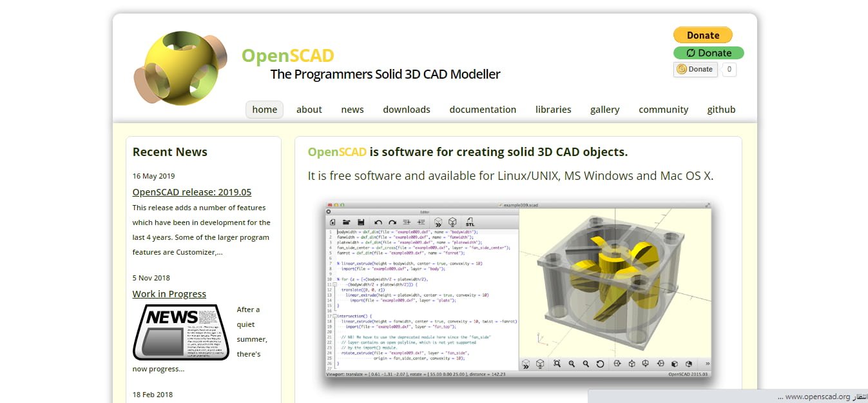
Task: Click the Preview icon in editor toolbar
Action: click(x=438, y=222)
